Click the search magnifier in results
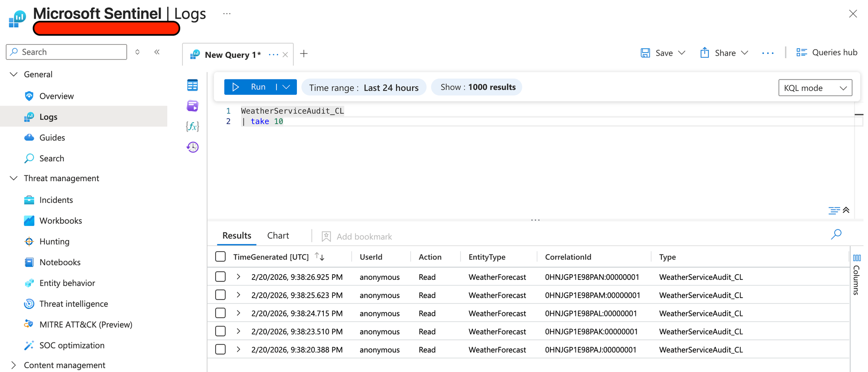The image size is (868, 372). tap(836, 235)
